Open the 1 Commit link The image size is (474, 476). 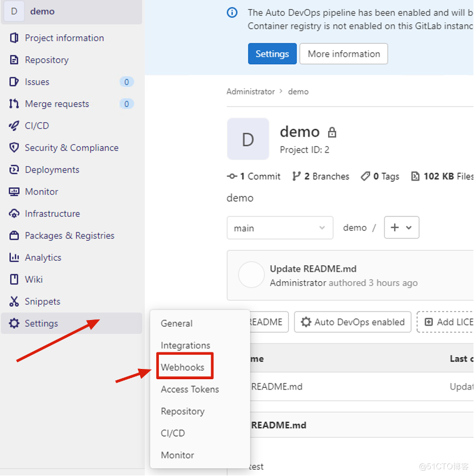tap(254, 176)
